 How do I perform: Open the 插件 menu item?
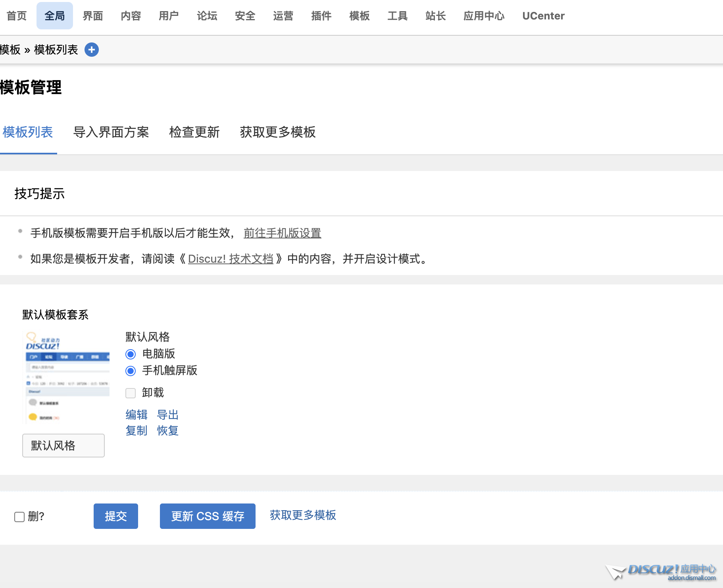click(x=321, y=16)
